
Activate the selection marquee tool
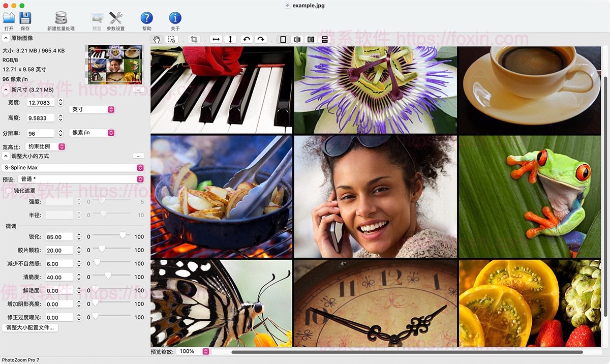pos(171,39)
